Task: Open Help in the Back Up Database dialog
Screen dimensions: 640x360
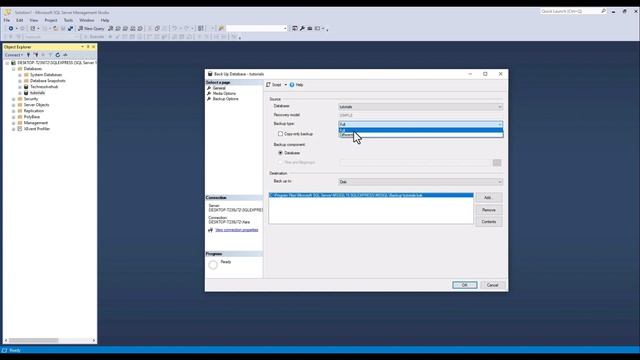Action: 296,85
